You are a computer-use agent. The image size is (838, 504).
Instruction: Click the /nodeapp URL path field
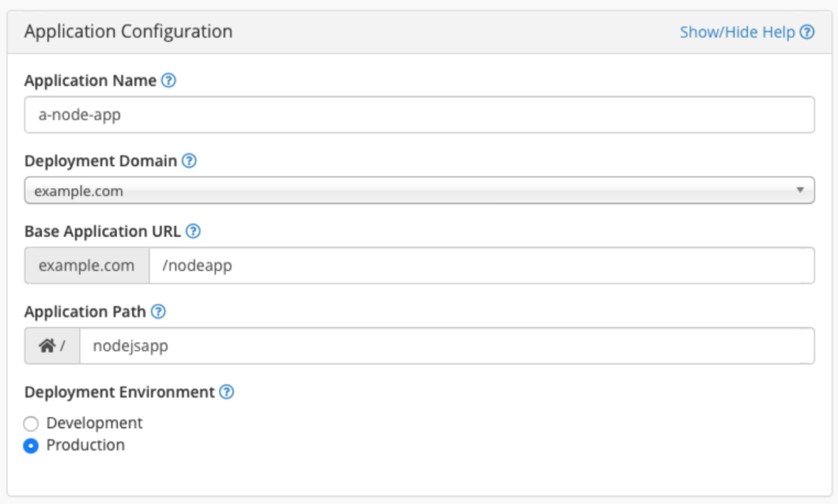[483, 265]
